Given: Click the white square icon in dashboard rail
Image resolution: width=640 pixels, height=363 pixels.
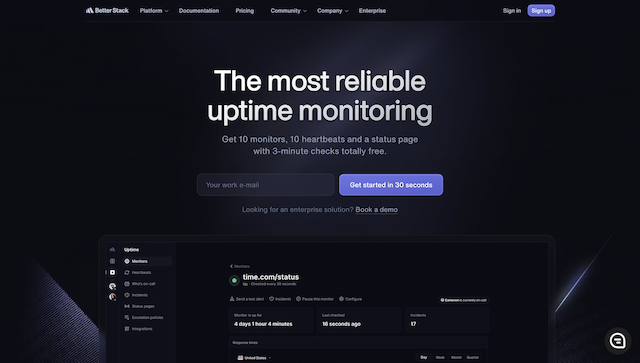Looking at the screenshot, I should (112, 272).
